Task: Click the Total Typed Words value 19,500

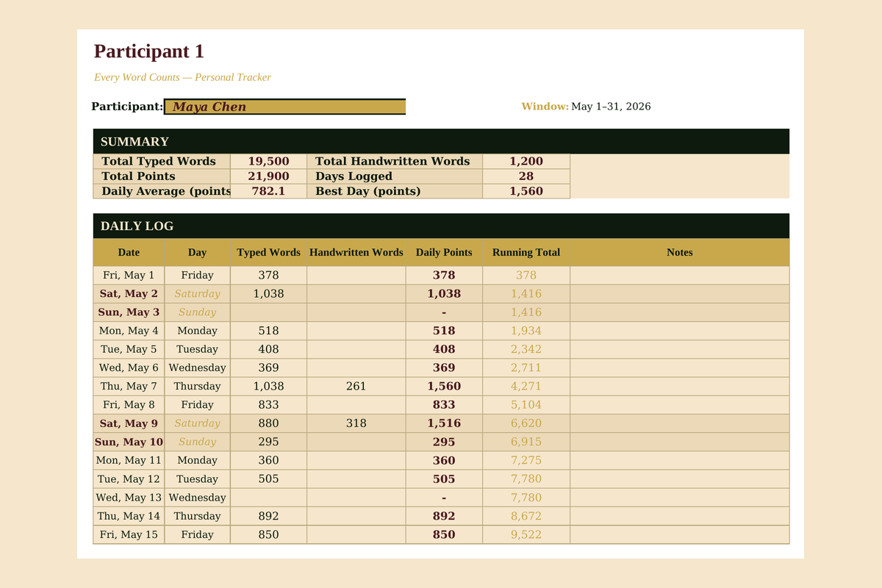Action: (268, 161)
